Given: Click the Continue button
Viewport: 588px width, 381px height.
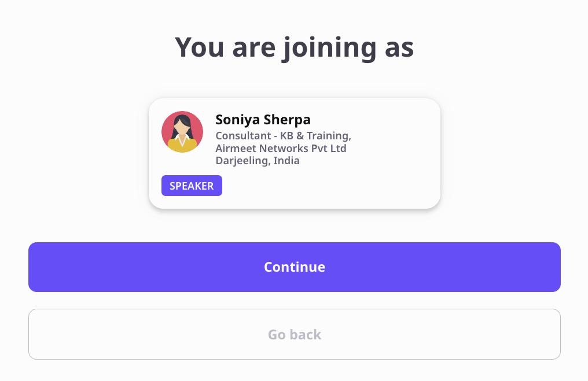Looking at the screenshot, I should click(x=295, y=267).
